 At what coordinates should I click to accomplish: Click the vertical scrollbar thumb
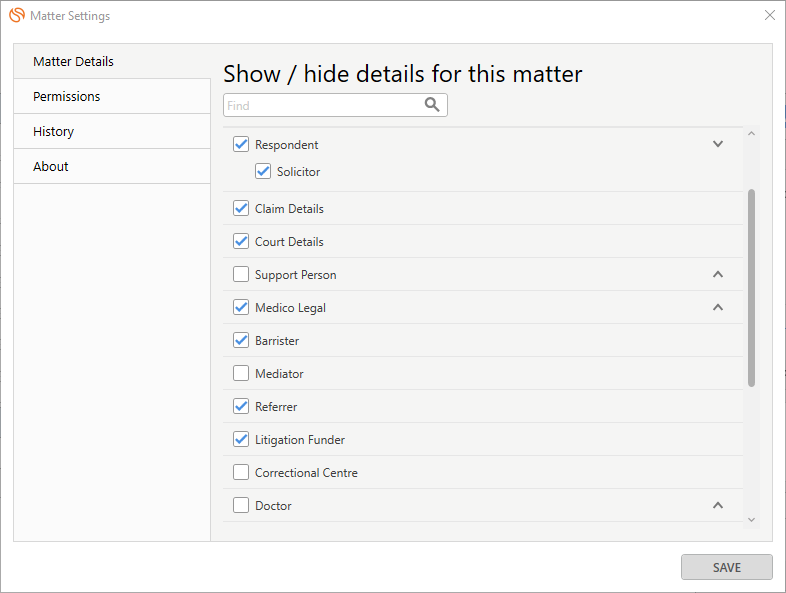[x=751, y=288]
